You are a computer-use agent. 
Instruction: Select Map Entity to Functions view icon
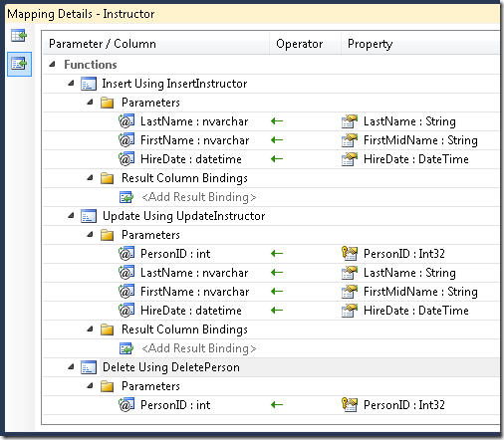click(x=19, y=64)
